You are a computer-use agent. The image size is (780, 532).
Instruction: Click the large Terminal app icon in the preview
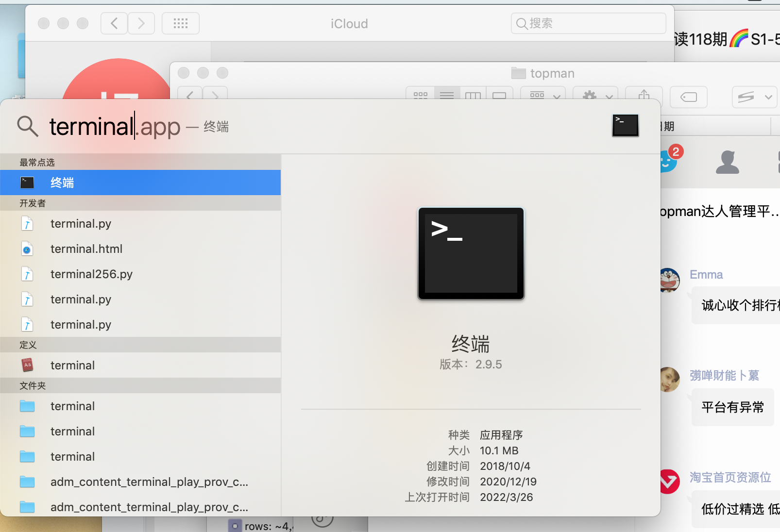point(471,253)
